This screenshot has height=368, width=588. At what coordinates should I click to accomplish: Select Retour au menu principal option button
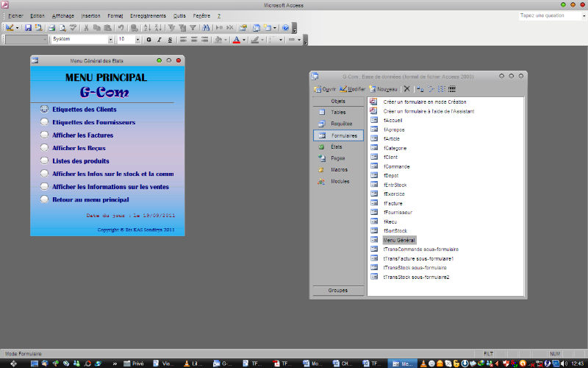[x=45, y=199]
